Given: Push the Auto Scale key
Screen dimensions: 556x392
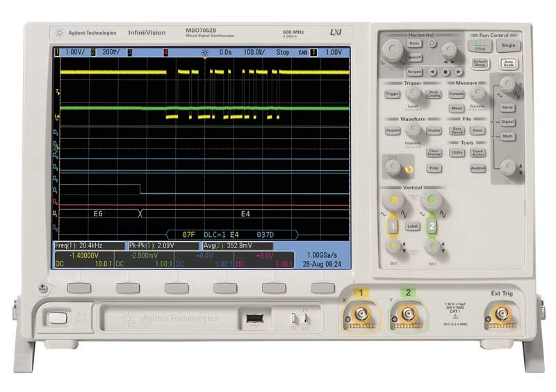Looking at the screenshot, I should pos(509,64).
